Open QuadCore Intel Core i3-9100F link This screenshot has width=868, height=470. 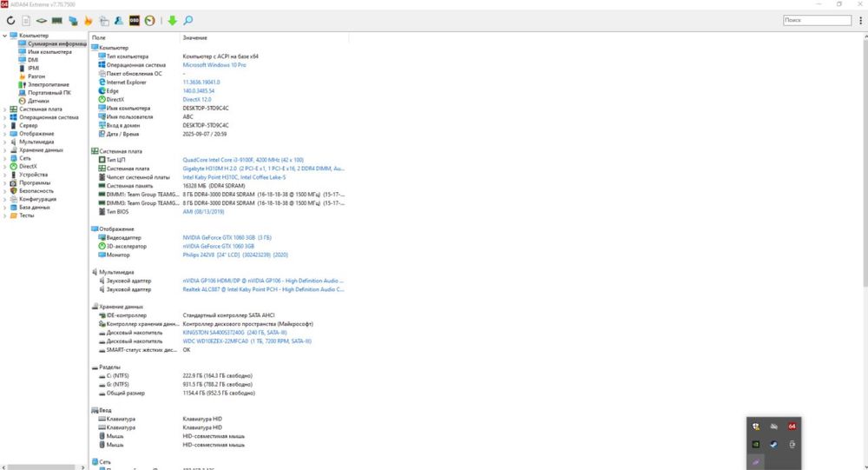click(243, 160)
